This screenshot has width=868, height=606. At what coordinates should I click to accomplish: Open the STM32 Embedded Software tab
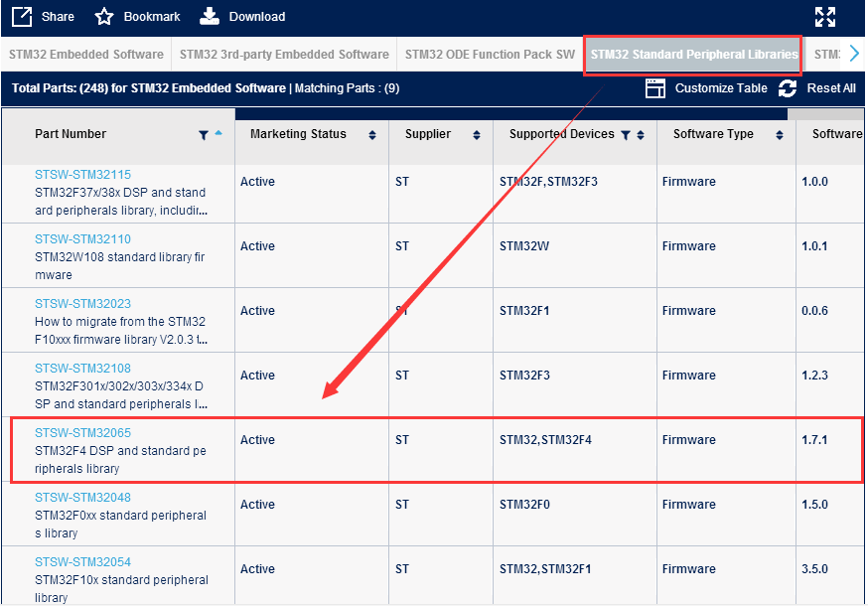pyautogui.click(x=86, y=55)
